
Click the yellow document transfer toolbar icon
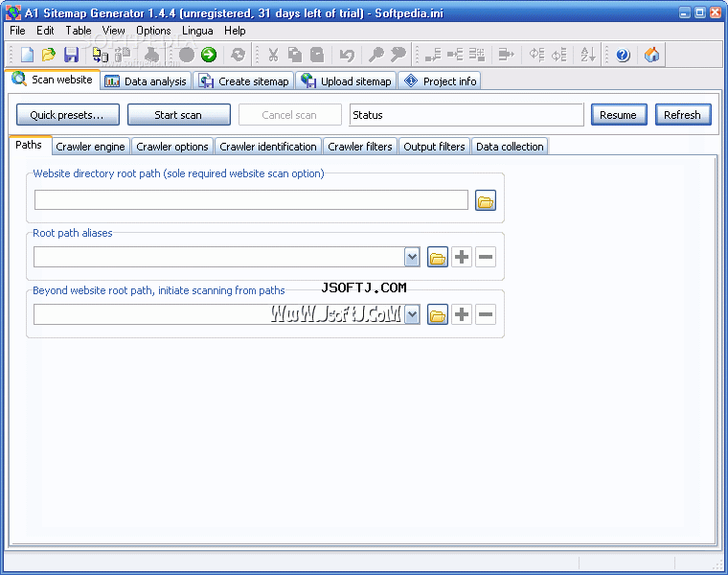[x=100, y=55]
